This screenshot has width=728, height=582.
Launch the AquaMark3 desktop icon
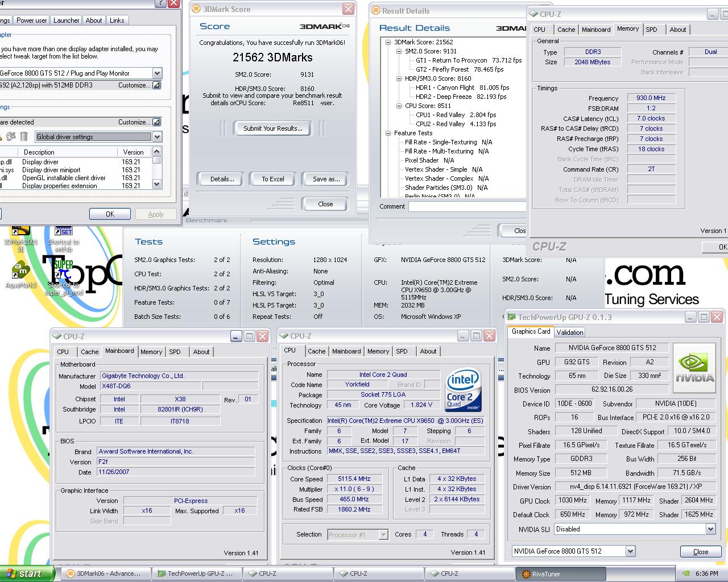coord(20,270)
